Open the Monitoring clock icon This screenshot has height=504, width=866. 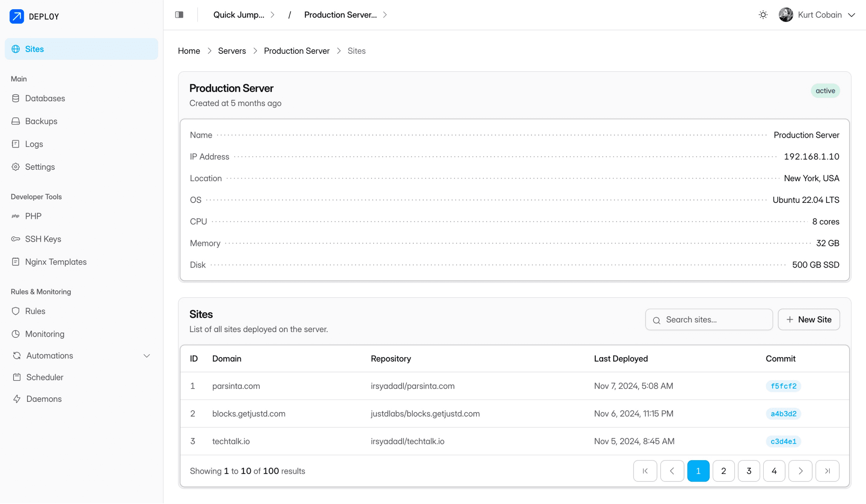(16, 334)
